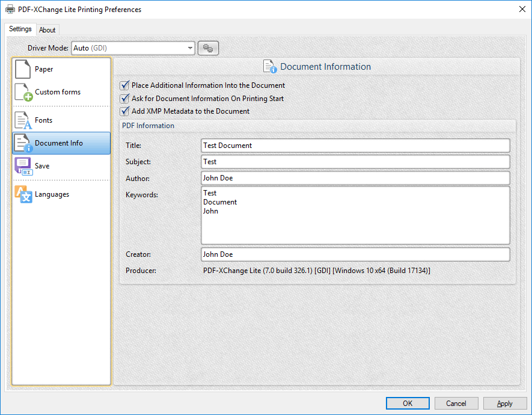Switch to the Settings tab
Screen dimensions: 532x415
coord(20,29)
